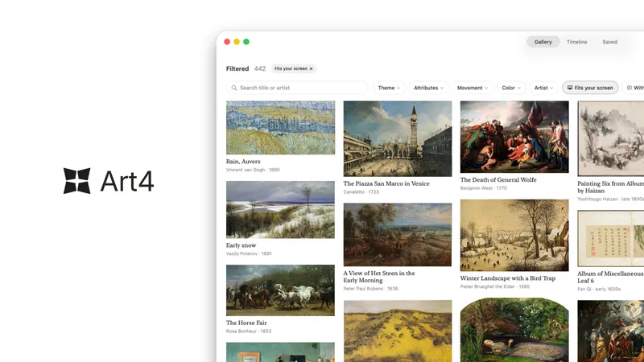Open the 'Album of Miscellaneous' Leaf 6 thumbnail
The image size is (644, 362).
tap(611, 238)
